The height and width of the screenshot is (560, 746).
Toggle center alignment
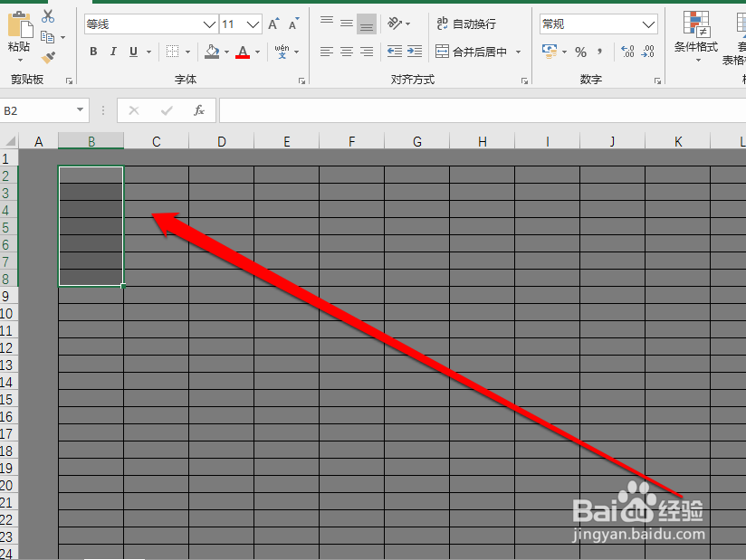[x=346, y=52]
